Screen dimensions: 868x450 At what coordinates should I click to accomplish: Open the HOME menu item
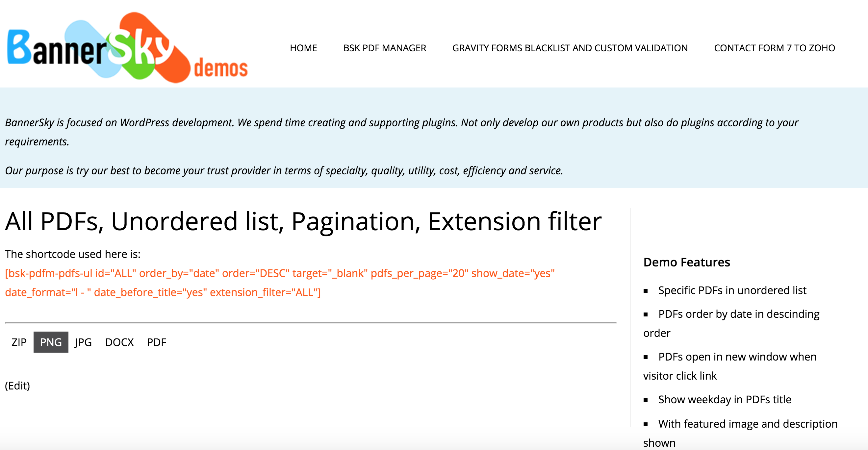(303, 48)
